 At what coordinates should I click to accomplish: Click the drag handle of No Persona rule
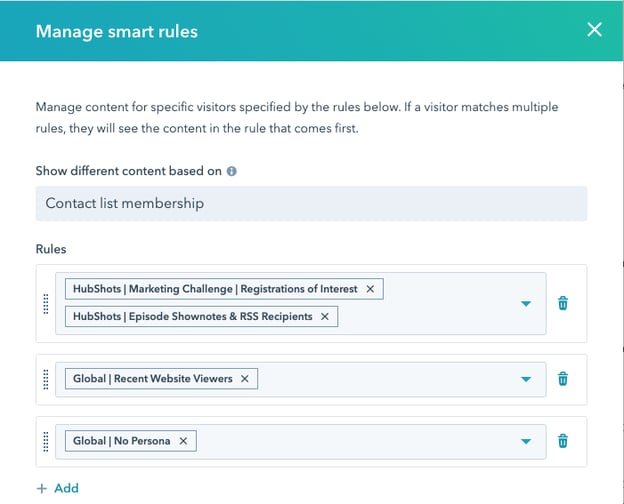tap(46, 441)
